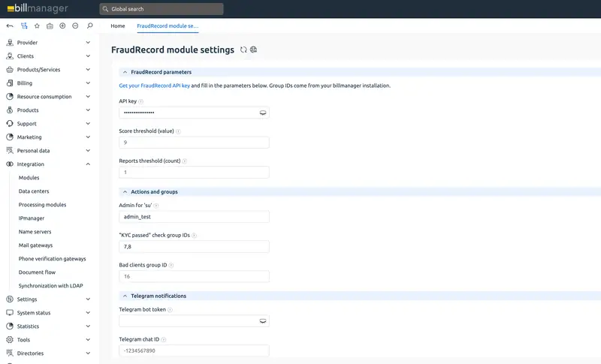
Task: Open help hint for Bad clients group ID
Action: pos(171,265)
